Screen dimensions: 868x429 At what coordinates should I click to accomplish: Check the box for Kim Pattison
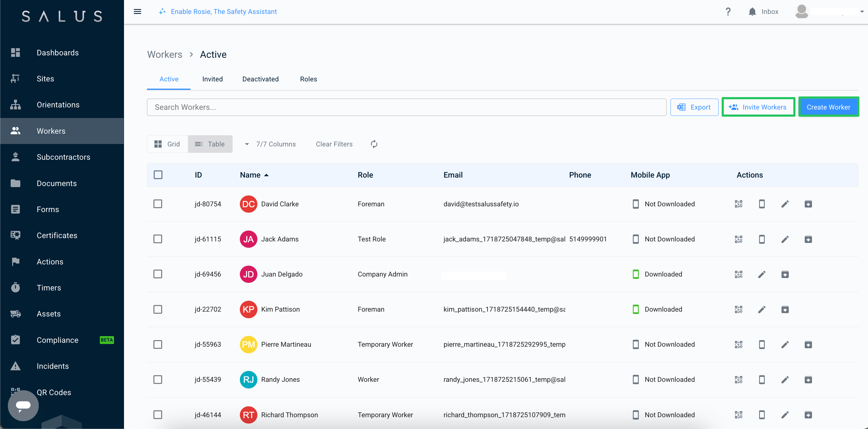tap(158, 309)
